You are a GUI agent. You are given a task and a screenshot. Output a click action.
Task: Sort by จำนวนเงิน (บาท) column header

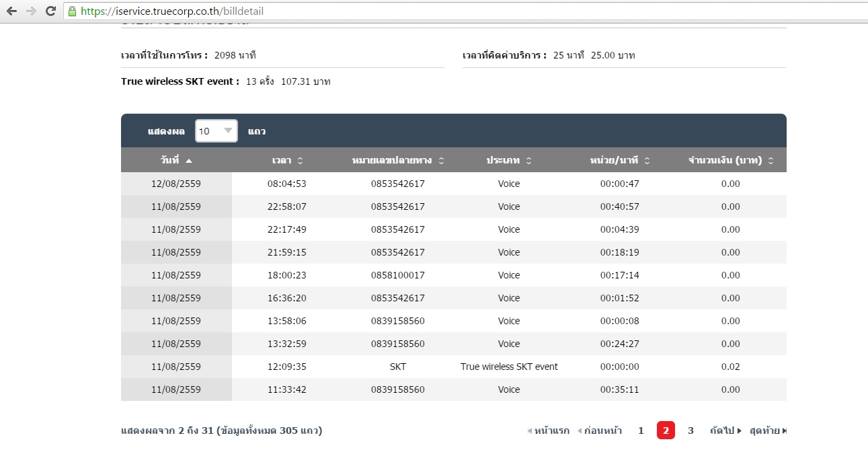click(731, 160)
